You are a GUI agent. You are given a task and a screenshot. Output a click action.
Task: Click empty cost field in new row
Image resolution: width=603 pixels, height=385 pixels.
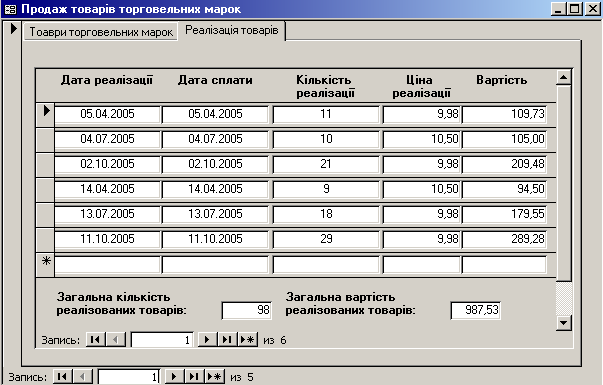[504, 265]
